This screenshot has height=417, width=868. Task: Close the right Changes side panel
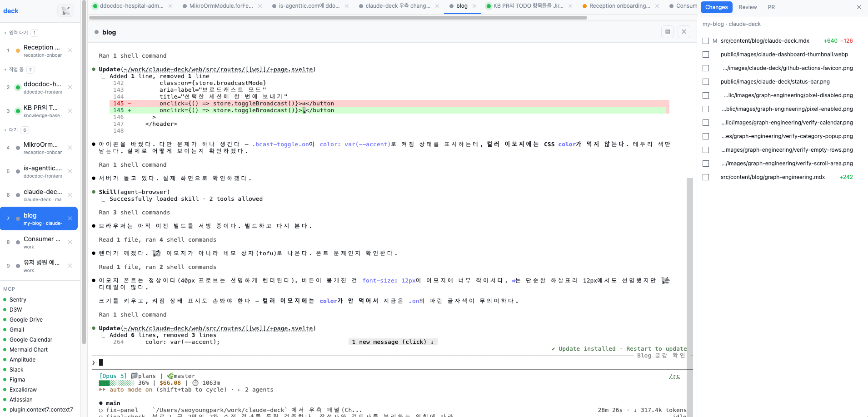coord(859,7)
